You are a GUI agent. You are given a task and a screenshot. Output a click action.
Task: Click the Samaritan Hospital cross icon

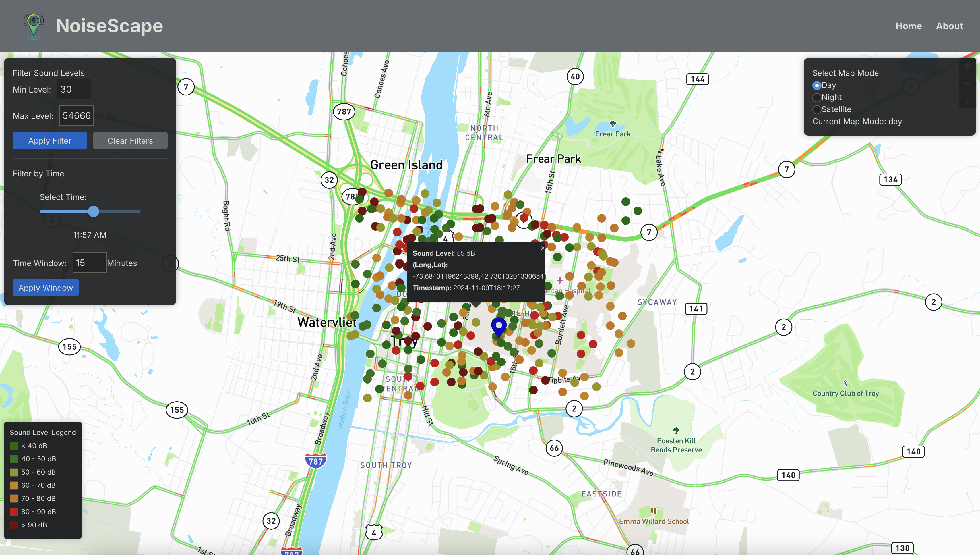[559, 281]
